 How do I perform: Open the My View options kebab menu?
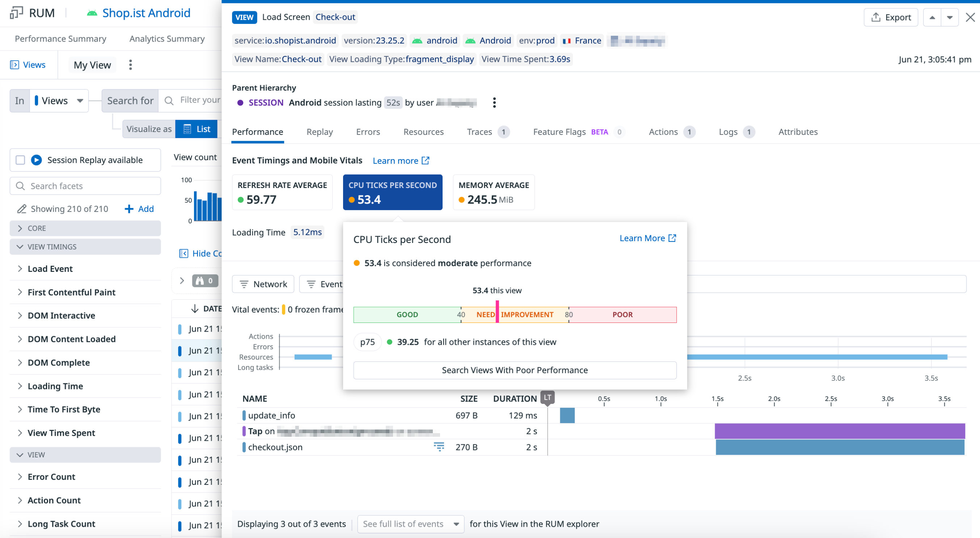coord(131,65)
